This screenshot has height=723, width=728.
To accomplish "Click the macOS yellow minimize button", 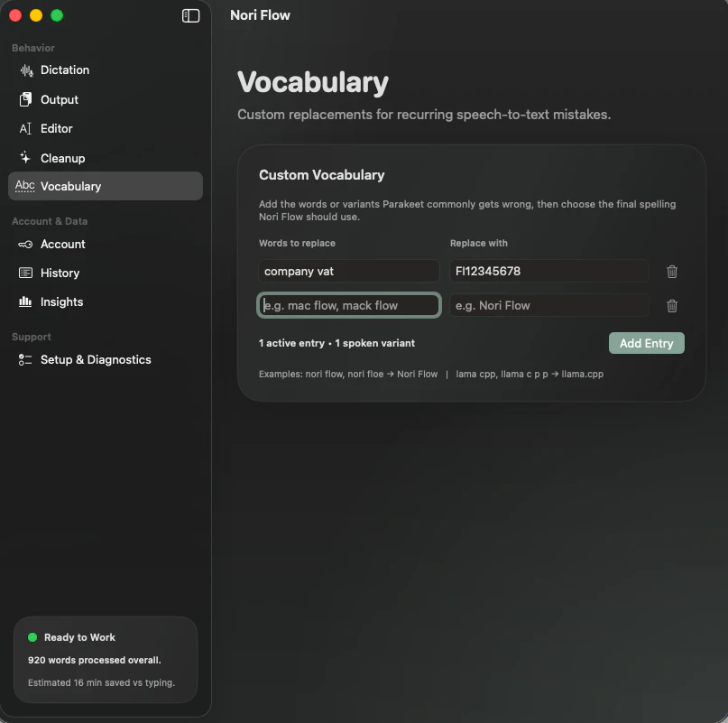I will 36,15.
